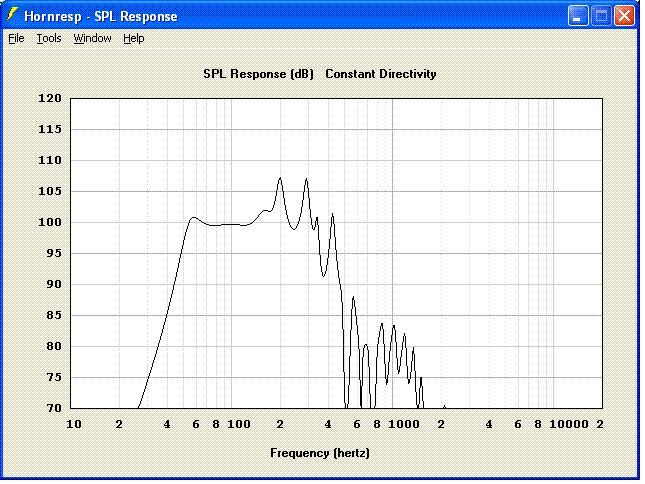Screen dimensions: 645x484
Task: Open the Window menu
Action: 92,38
